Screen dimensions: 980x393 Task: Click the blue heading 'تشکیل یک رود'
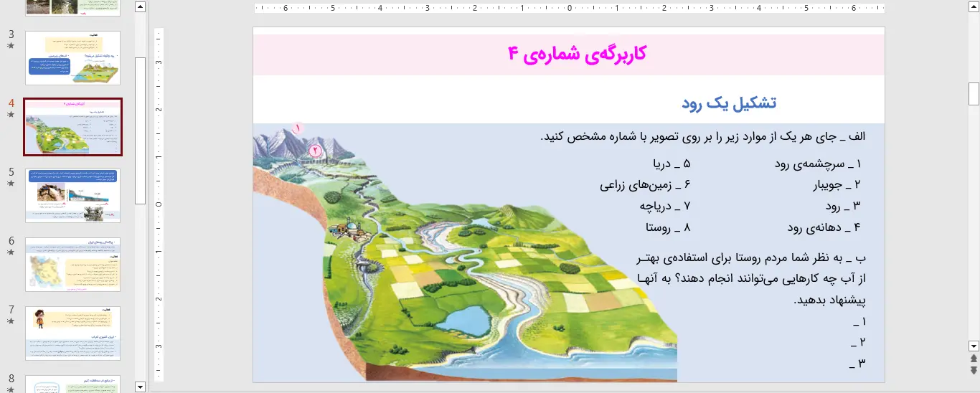729,103
